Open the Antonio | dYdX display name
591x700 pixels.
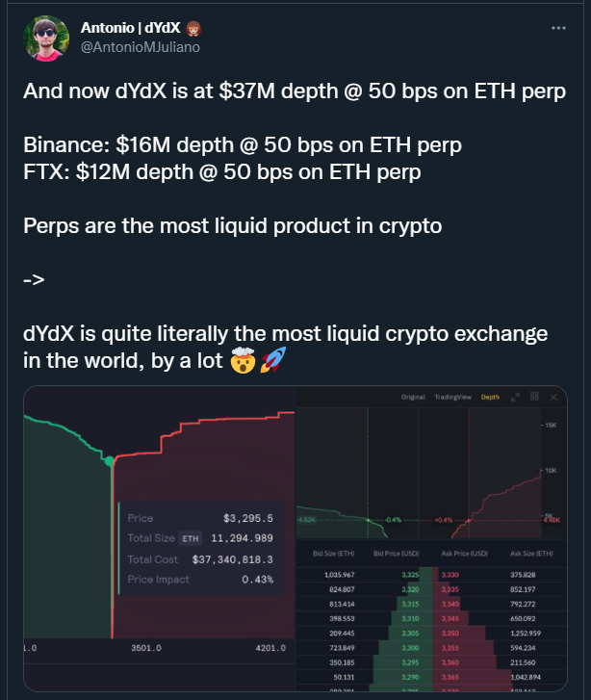130,28
